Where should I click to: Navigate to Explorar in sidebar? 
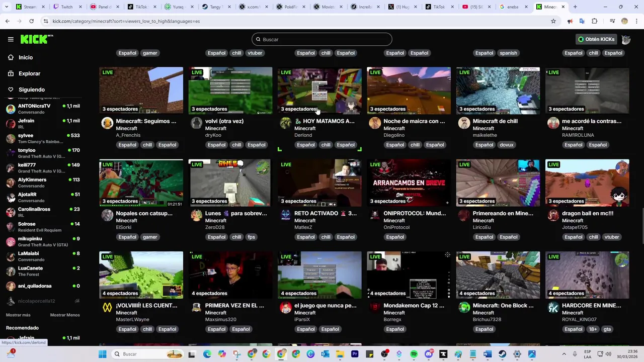29,73
